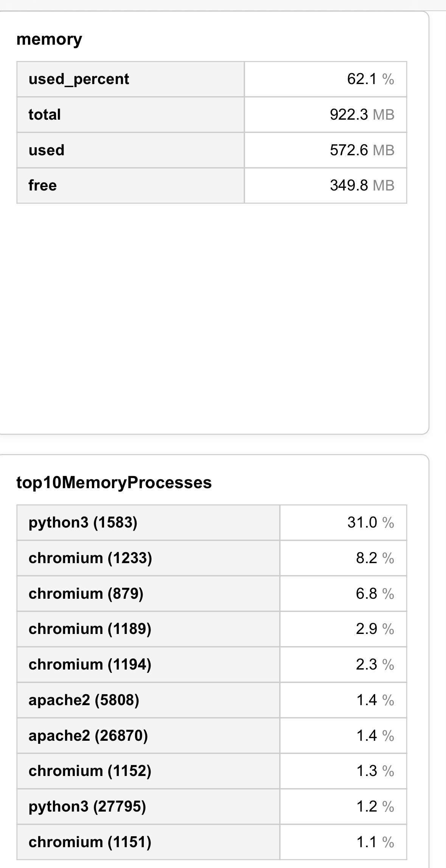Select the python3 (1583) process row

(83, 523)
